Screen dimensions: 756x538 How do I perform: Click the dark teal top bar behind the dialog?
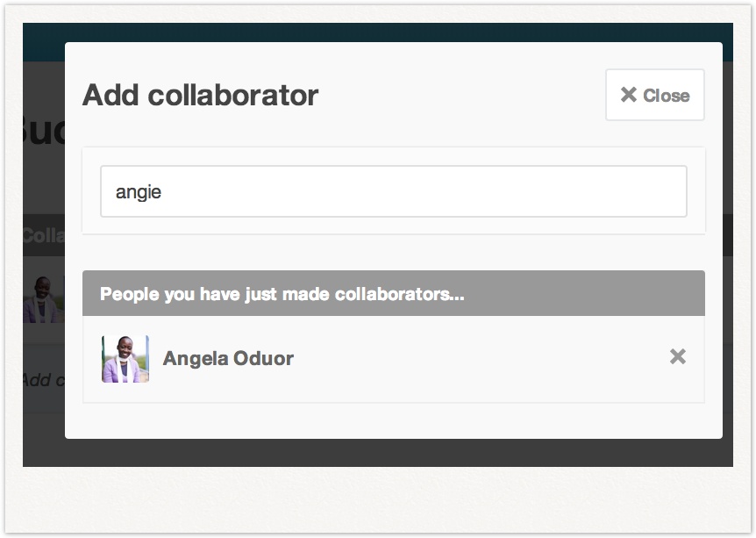click(378, 32)
